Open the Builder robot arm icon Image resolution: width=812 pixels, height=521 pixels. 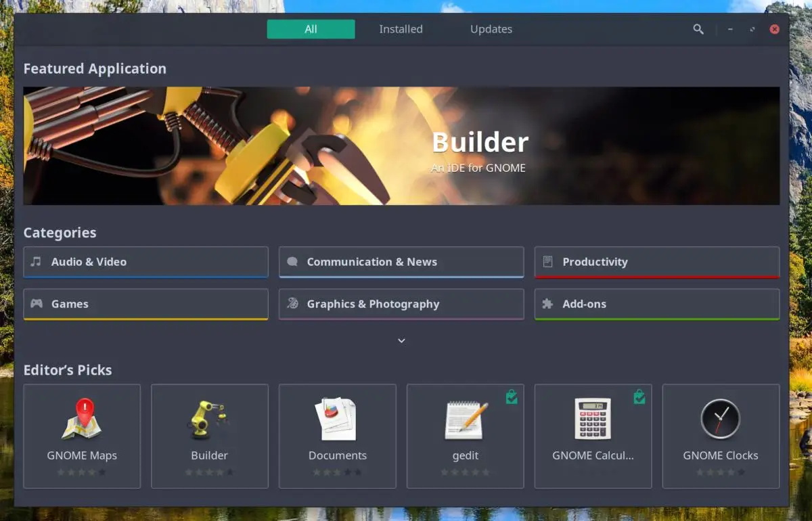pyautogui.click(x=209, y=420)
